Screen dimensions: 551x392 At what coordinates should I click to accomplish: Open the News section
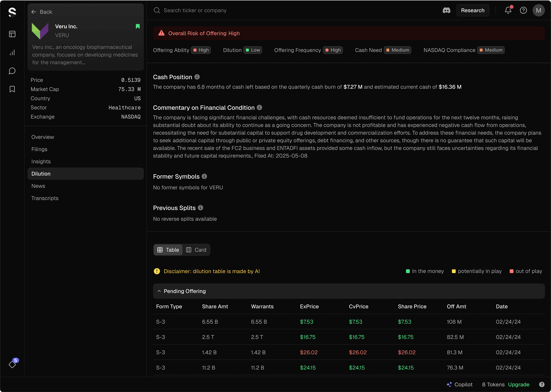pos(86,186)
